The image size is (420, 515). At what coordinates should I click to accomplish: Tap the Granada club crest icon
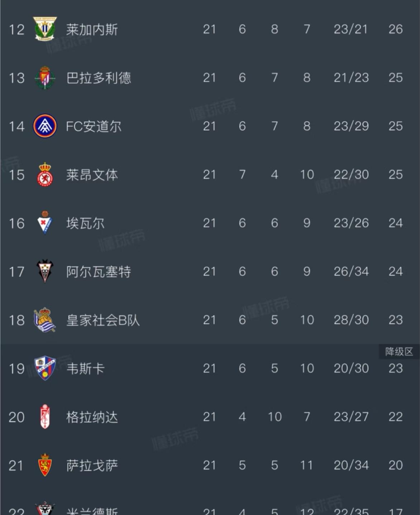45,417
